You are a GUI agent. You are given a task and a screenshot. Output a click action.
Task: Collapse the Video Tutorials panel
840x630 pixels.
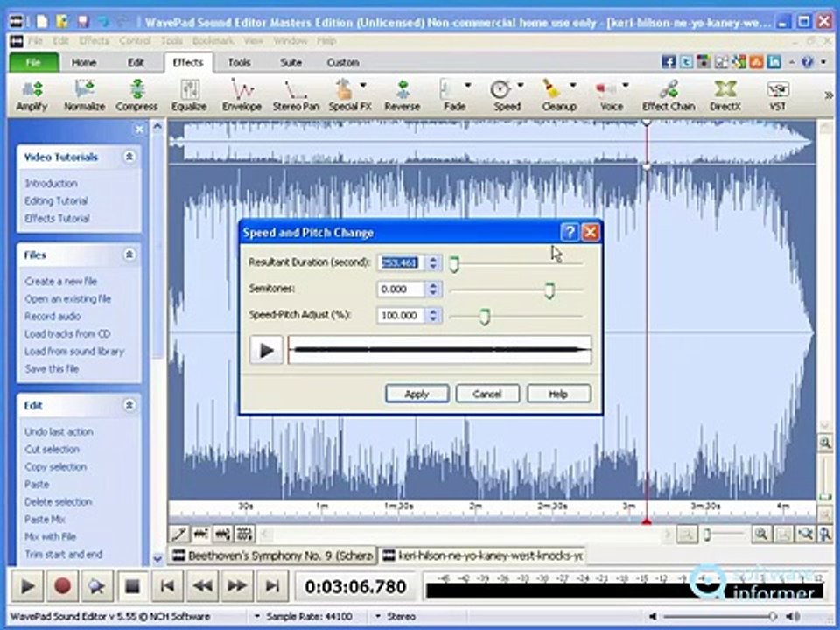pyautogui.click(x=129, y=157)
